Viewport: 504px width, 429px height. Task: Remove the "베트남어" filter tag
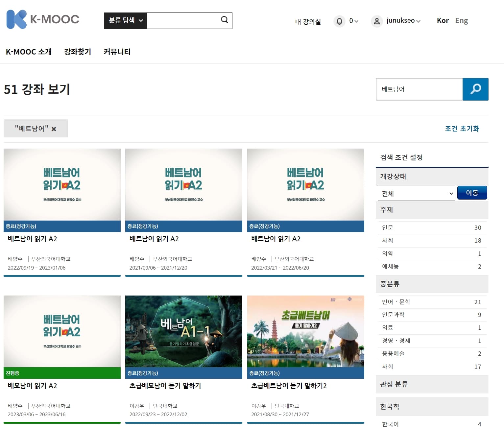click(x=54, y=129)
